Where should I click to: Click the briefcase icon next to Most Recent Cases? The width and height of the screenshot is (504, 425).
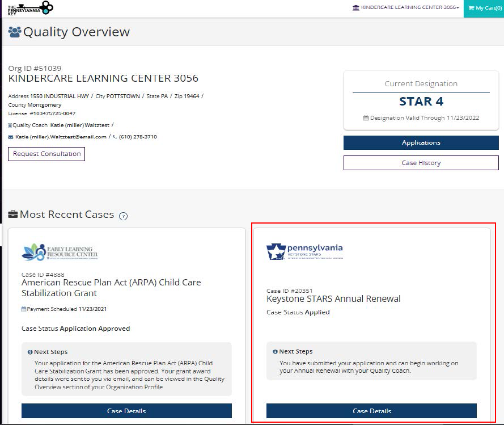[13, 214]
